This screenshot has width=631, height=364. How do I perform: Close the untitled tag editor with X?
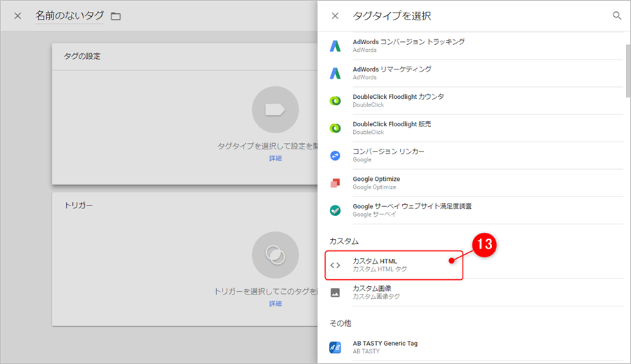[x=18, y=16]
